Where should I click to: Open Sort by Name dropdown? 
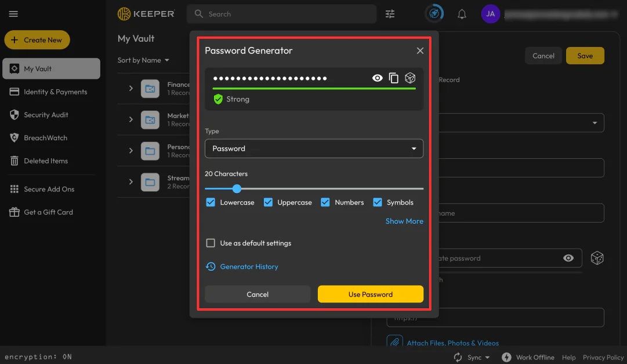pos(143,60)
